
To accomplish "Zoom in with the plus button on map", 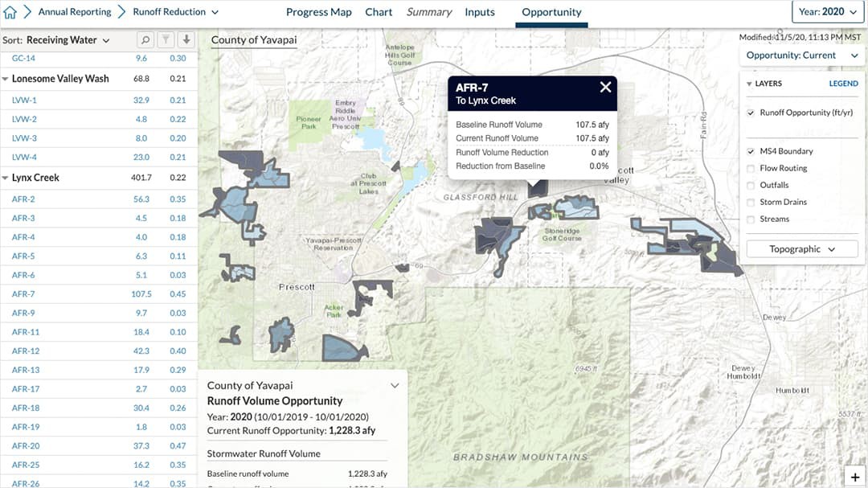I will (x=855, y=477).
